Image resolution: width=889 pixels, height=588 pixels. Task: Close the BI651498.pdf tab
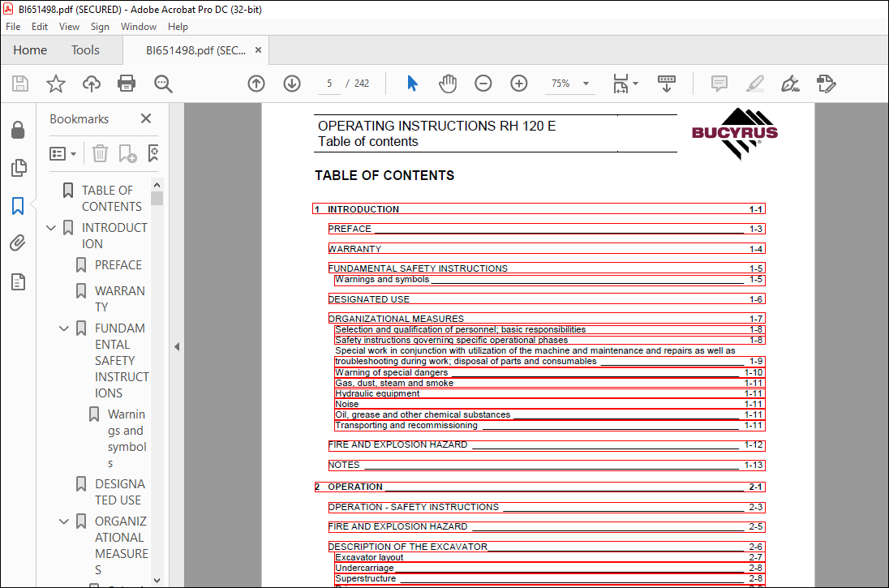click(258, 50)
